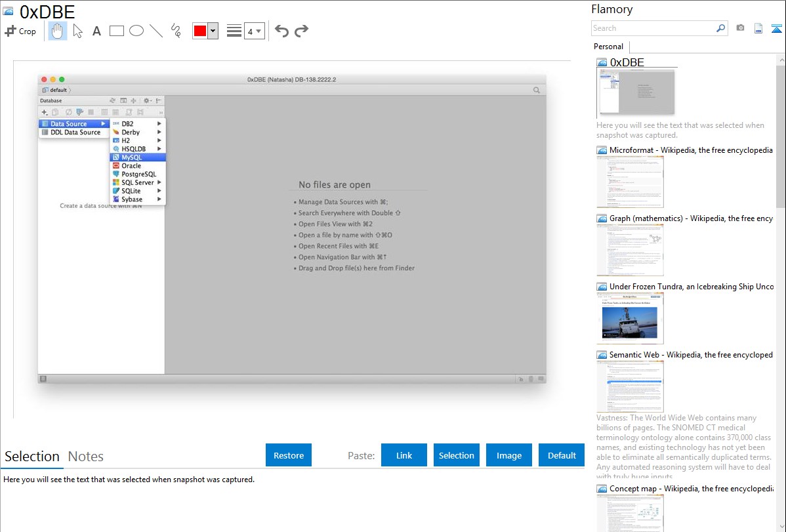
Task: Select Oracle in the snapshot's submenu
Action: 138,166
